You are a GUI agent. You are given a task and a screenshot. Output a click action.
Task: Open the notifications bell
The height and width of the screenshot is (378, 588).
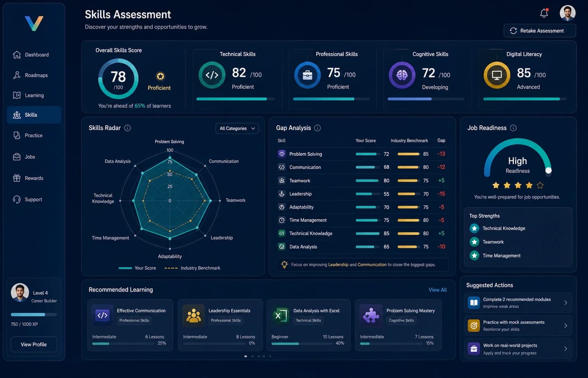pos(544,13)
